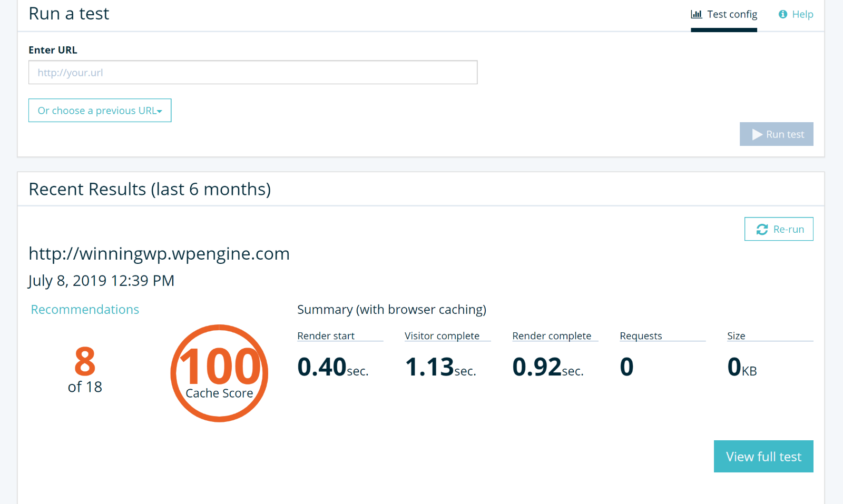Click the 'Requests' column label
843x504 pixels.
coord(641,336)
